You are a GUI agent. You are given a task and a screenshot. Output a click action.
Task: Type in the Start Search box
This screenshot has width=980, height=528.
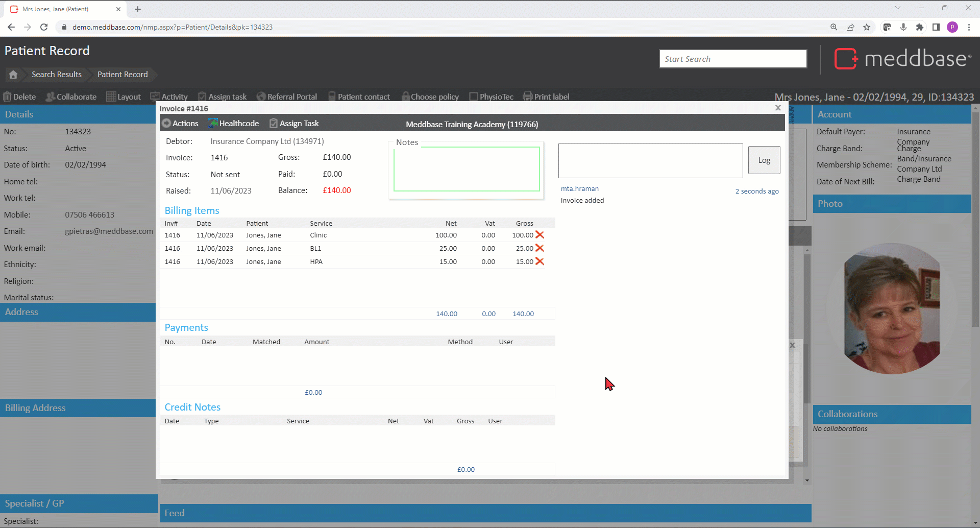[x=732, y=59]
